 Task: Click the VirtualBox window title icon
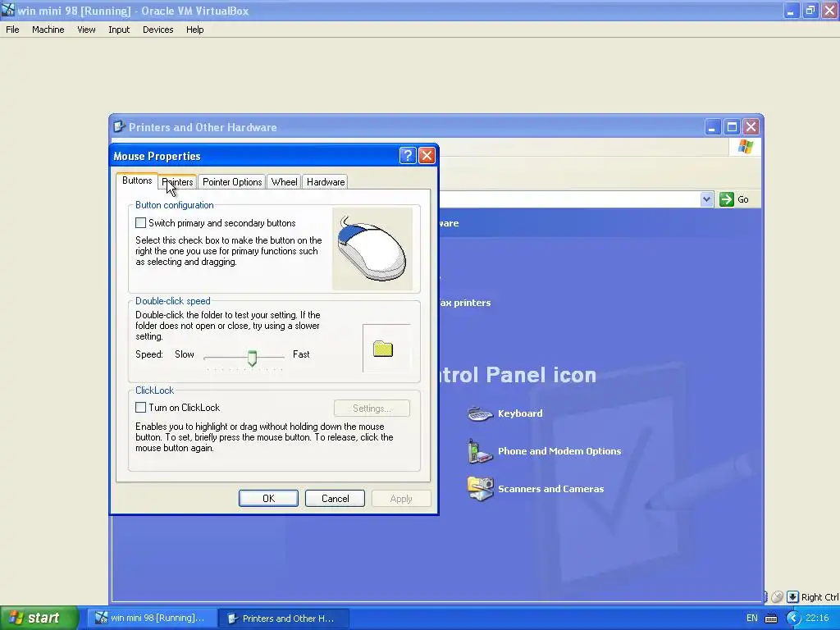pos(8,10)
